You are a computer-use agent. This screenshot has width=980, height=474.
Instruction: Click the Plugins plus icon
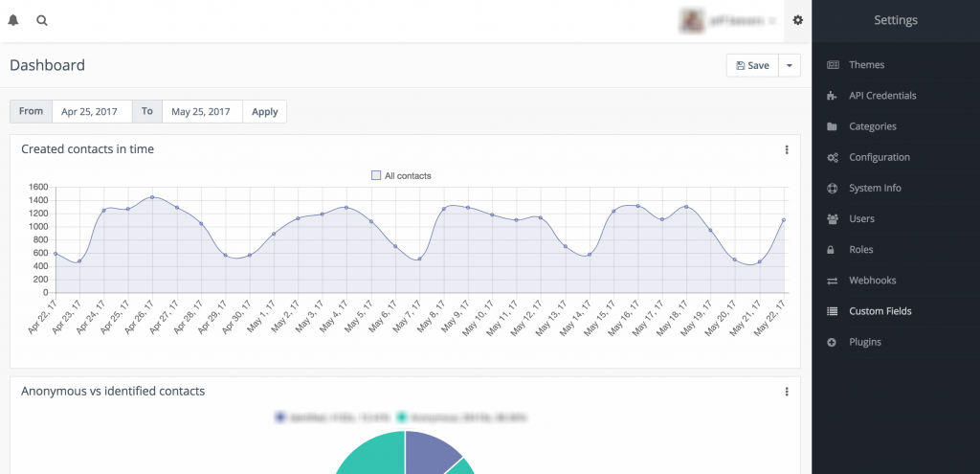[833, 342]
